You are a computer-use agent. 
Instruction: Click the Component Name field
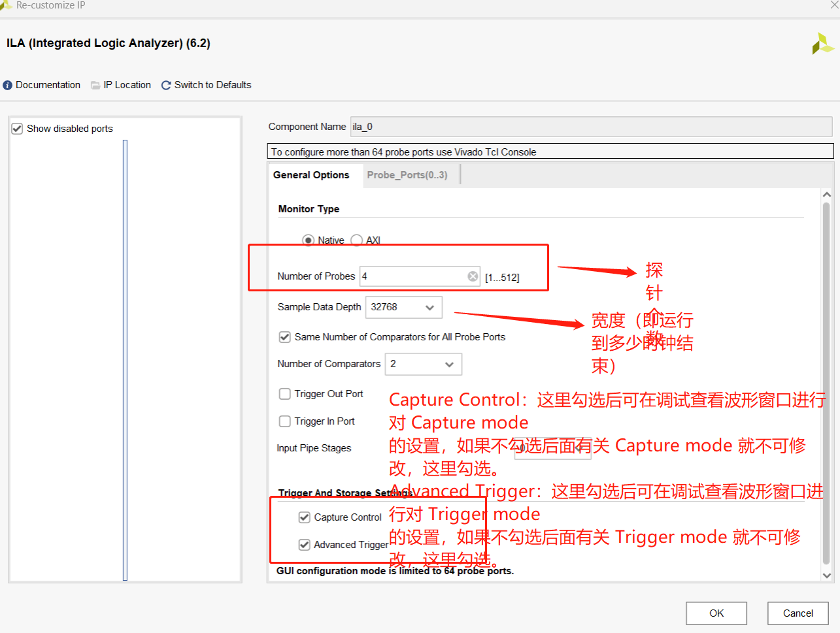tap(591, 127)
